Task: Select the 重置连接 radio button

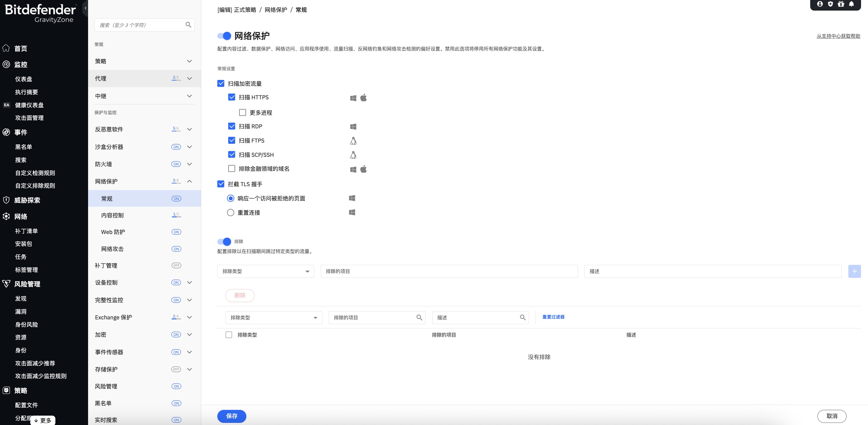Action: [231, 212]
